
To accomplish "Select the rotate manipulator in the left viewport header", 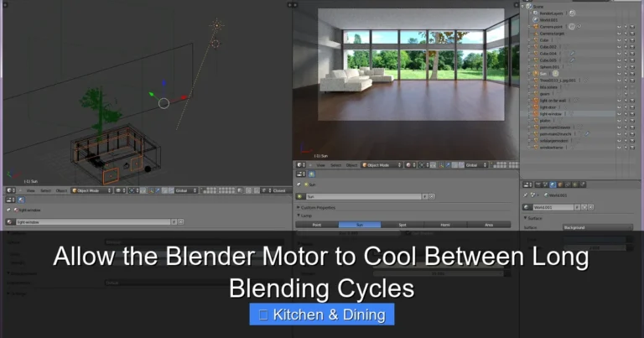I will click(164, 190).
